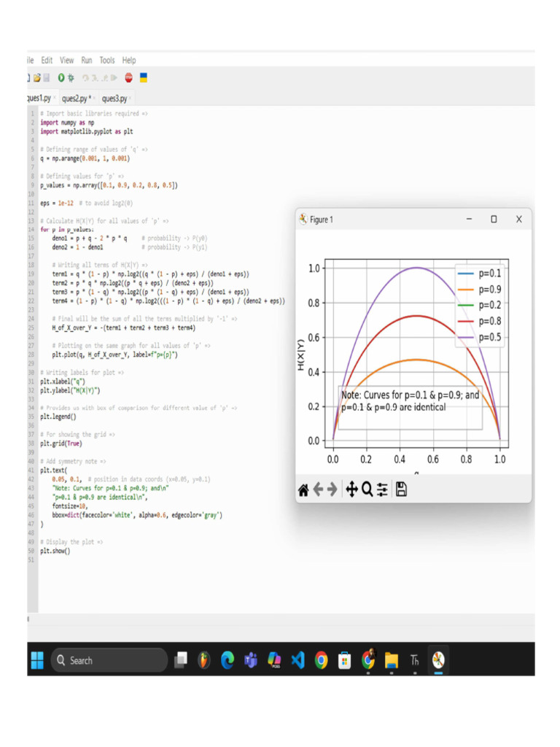This screenshot has height=747, width=560.
Task: Open the Windows Start menu
Action: pyautogui.click(x=37, y=660)
